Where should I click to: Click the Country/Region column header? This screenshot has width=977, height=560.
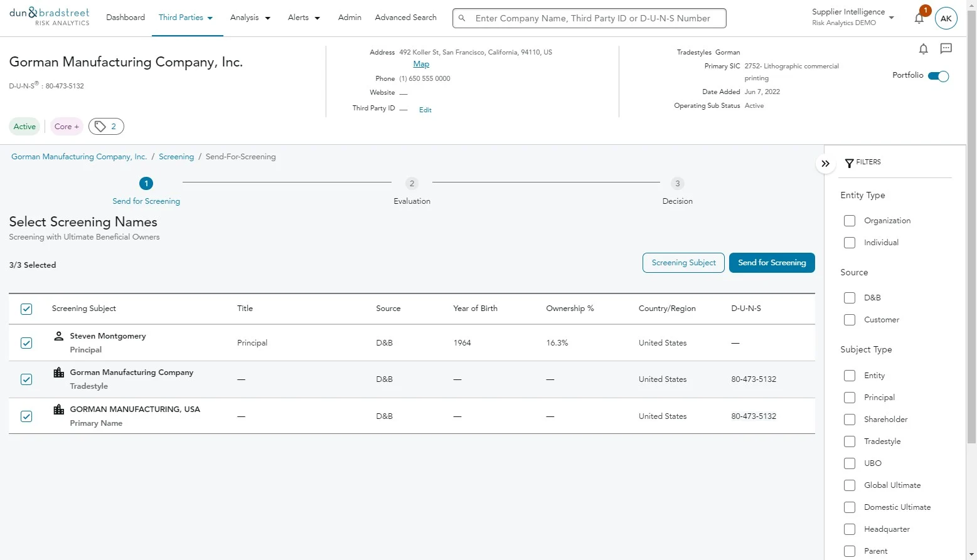pyautogui.click(x=667, y=309)
